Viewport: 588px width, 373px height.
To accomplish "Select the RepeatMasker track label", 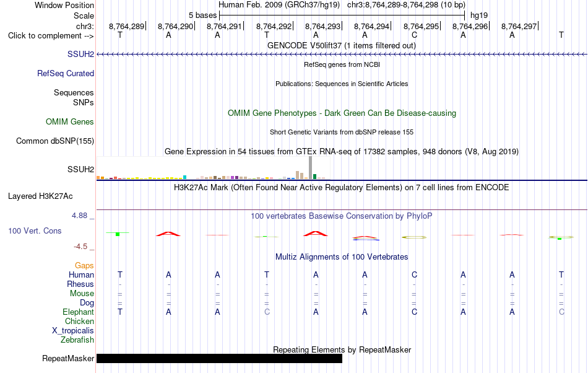I will [x=68, y=359].
